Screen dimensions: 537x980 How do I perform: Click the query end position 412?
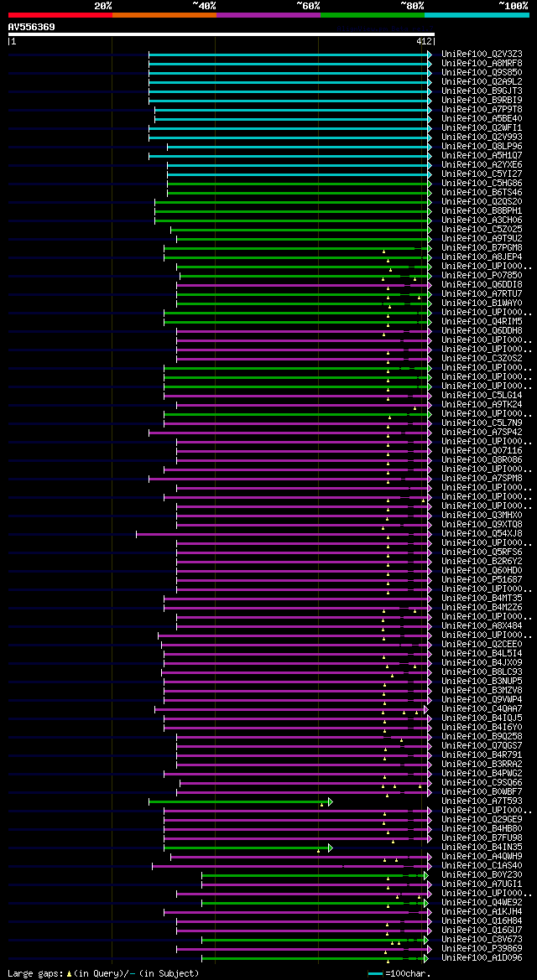425,41
